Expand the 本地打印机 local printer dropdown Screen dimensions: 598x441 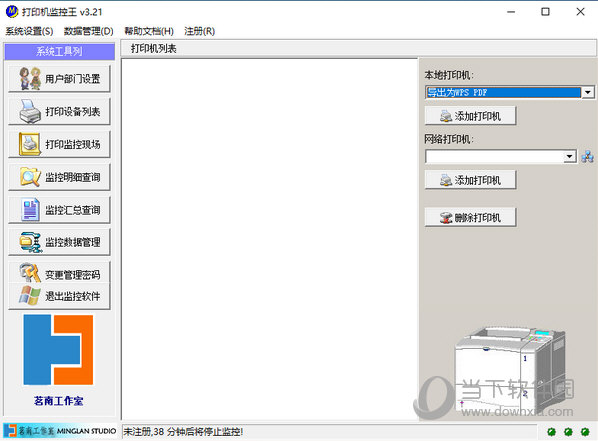click(588, 92)
